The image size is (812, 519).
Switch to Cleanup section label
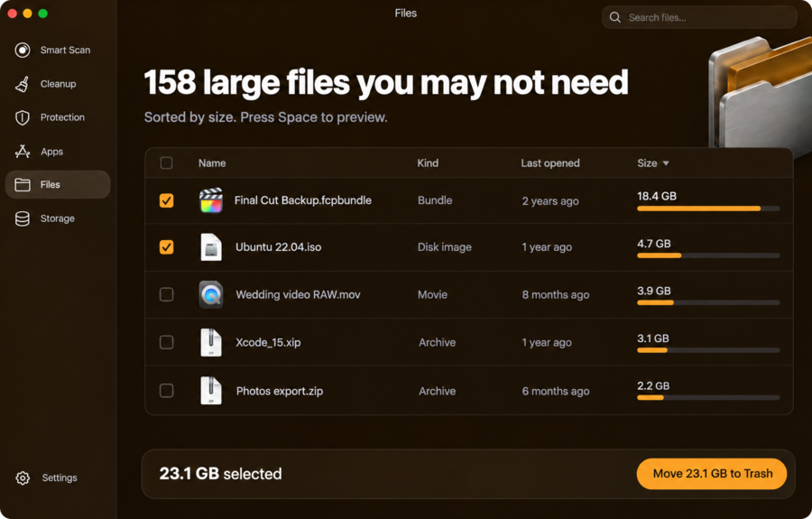pyautogui.click(x=58, y=84)
